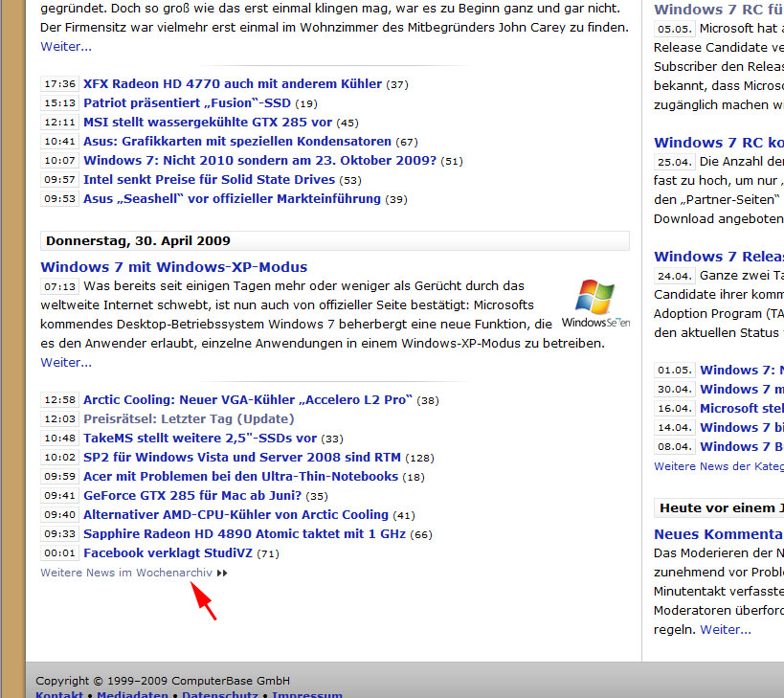Click Copyright 1999–2009 ComputerBase GmbH text
Viewport: 784px width, 698px height.
[163, 681]
